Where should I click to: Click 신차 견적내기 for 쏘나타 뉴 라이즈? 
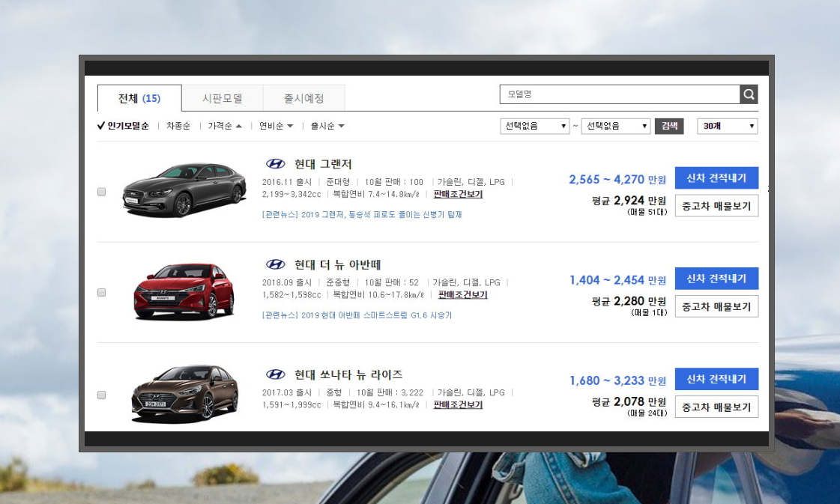point(716,379)
